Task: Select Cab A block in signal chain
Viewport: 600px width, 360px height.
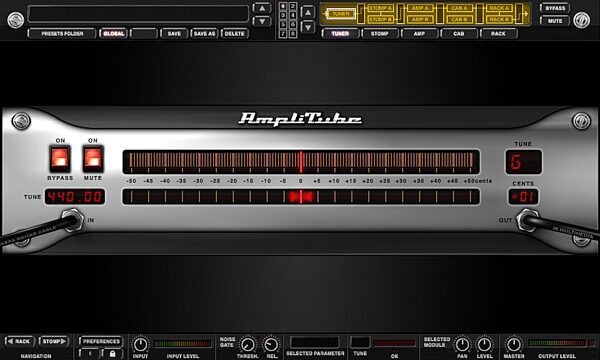Action: pyautogui.click(x=459, y=8)
